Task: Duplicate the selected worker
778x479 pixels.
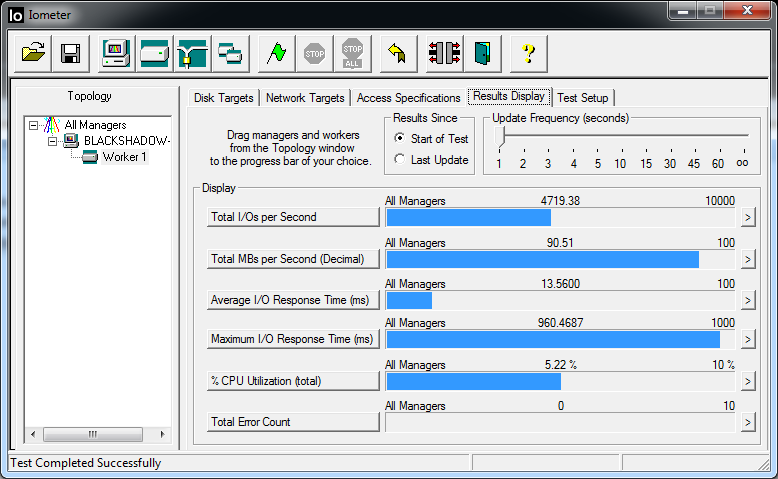Action: [x=230, y=53]
